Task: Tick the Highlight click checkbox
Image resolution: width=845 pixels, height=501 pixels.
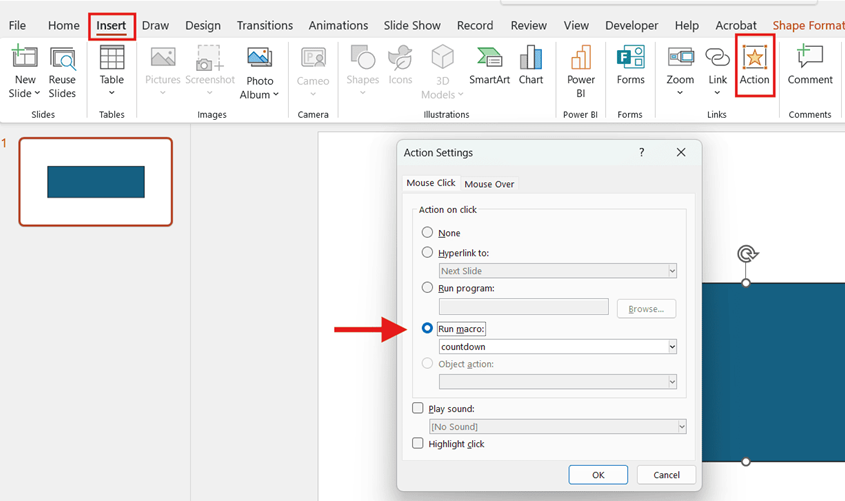Action: coord(418,443)
